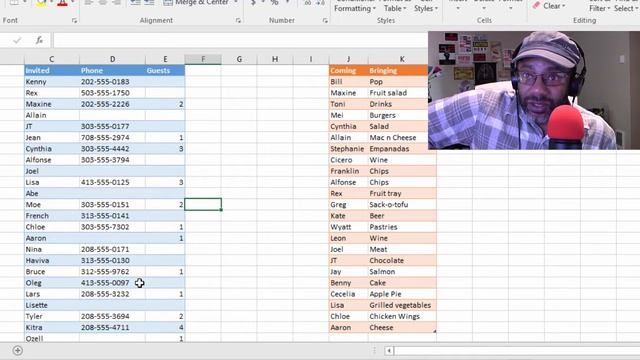Select column J header
This screenshot has width=640, height=360.
(x=348, y=59)
